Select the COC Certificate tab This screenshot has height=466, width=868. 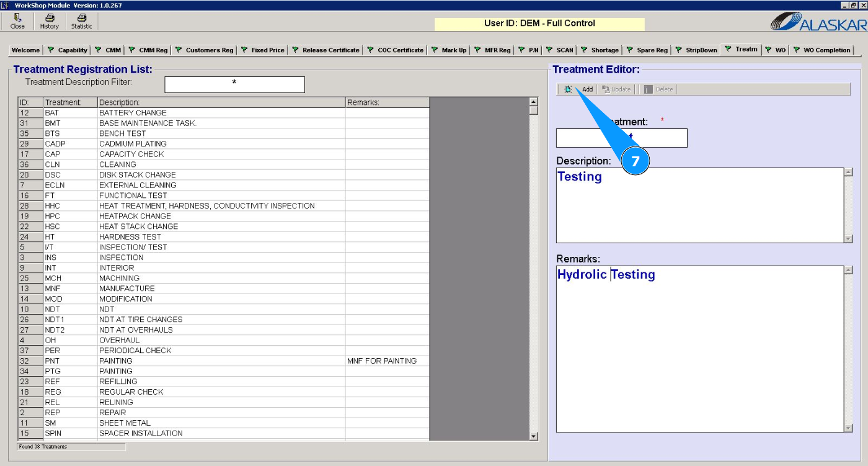pos(395,50)
